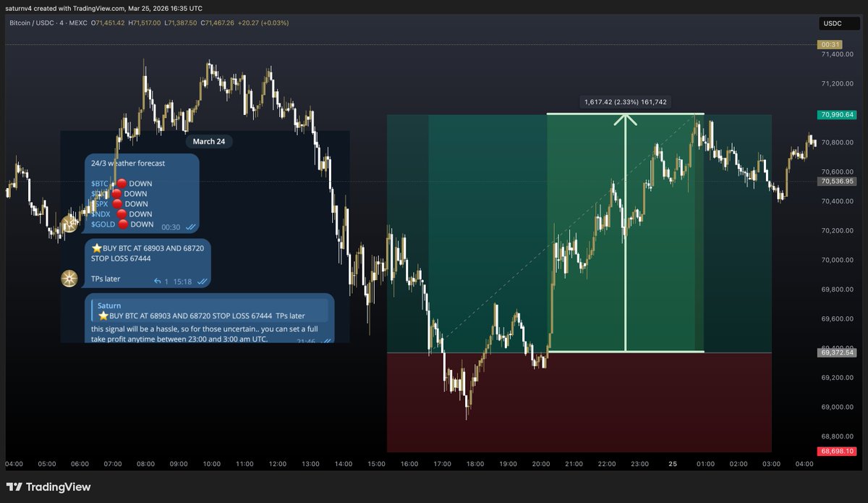868x503 pixels.
Task: Click the TradingView logo at the bottom
Action: [48, 487]
